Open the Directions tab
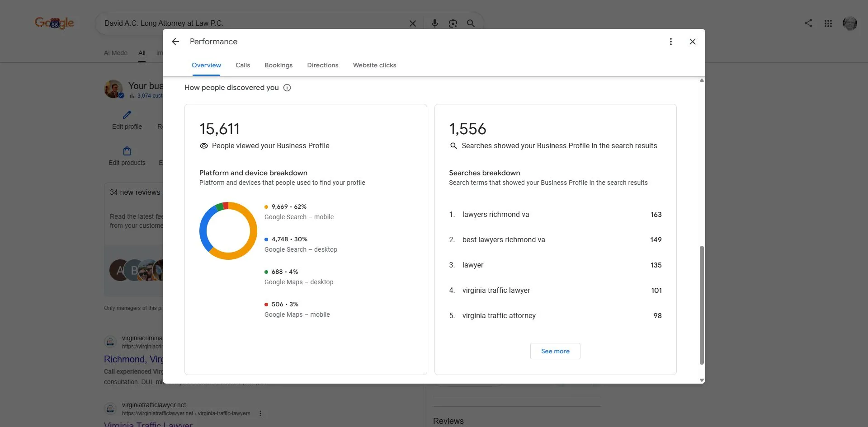This screenshot has width=868, height=427. (x=323, y=65)
